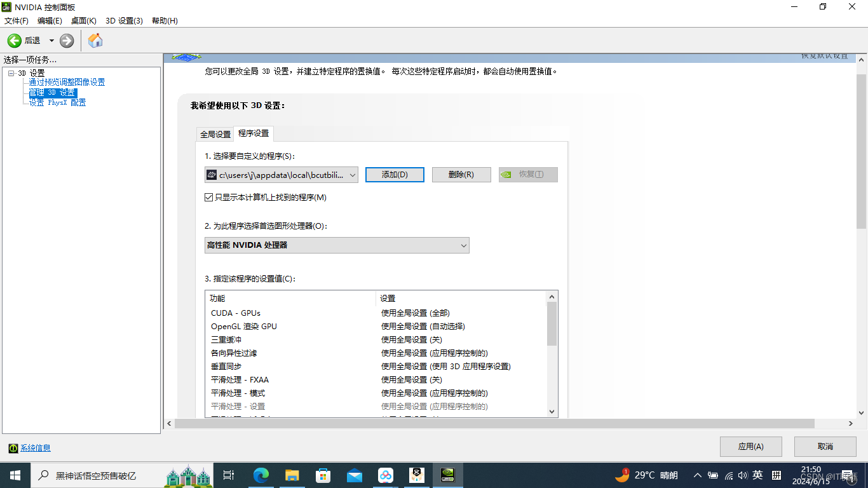The height and width of the screenshot is (488, 868).
Task: Open the weather widget showing 29°C 晴朗
Action: click(x=646, y=475)
